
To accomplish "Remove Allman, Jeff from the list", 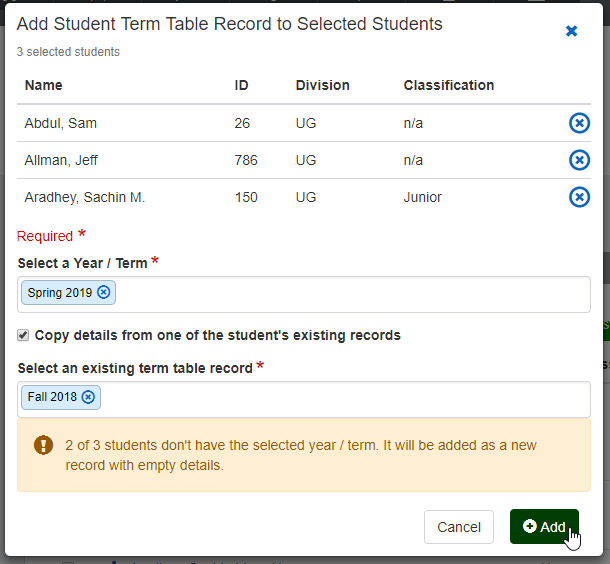I will coord(579,160).
